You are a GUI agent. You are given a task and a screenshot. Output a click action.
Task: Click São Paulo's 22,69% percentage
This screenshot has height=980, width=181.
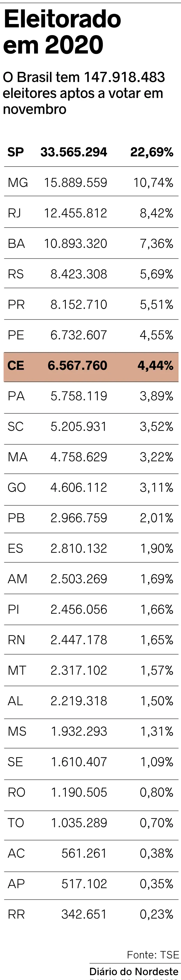(152, 152)
